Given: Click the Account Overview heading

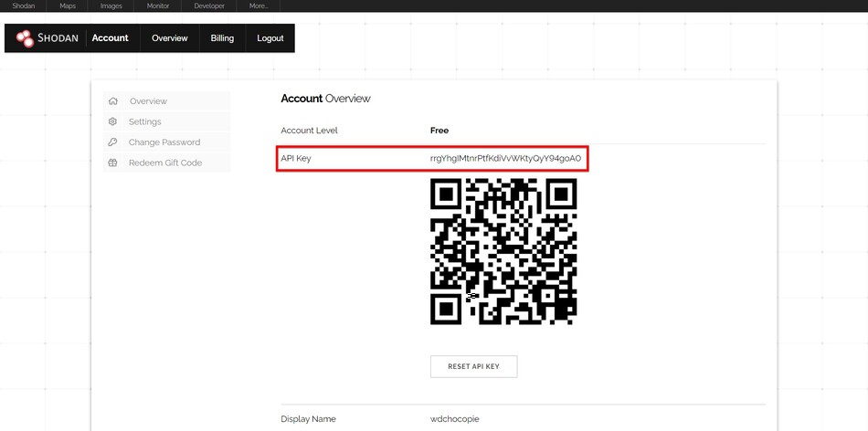Looking at the screenshot, I should coord(325,99).
